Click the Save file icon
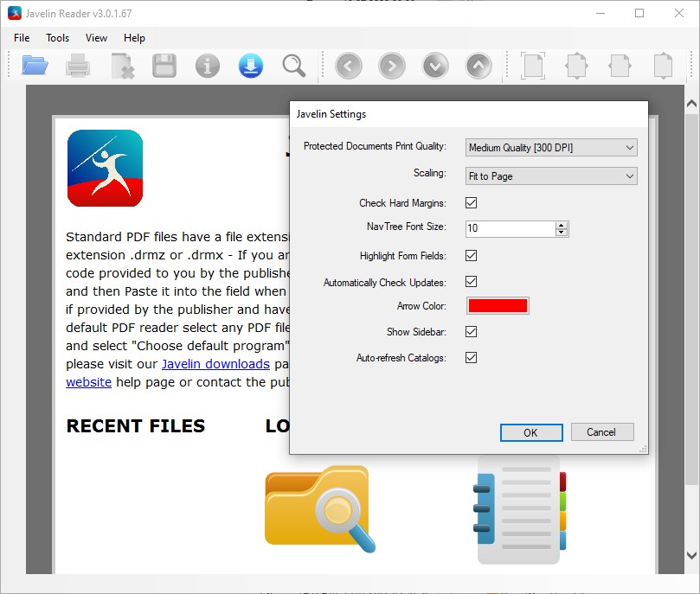Image resolution: width=700 pixels, height=594 pixels. coord(164,65)
